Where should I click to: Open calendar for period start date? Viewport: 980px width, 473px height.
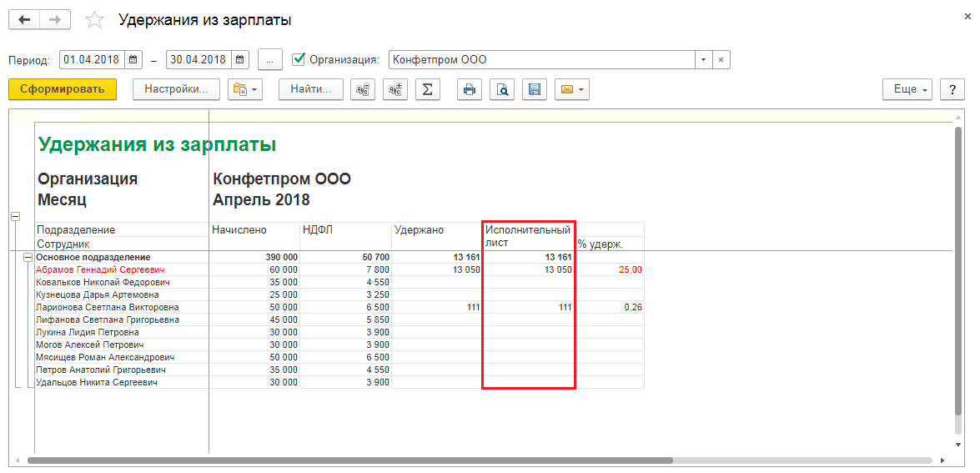point(133,60)
